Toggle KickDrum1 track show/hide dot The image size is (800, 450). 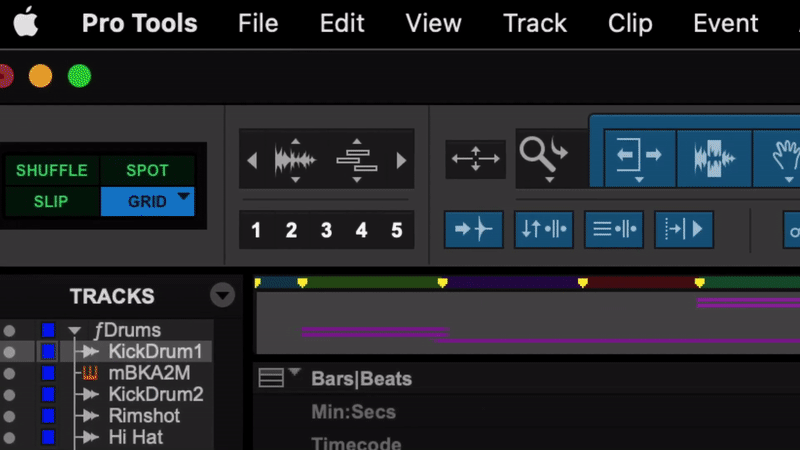(x=9, y=352)
